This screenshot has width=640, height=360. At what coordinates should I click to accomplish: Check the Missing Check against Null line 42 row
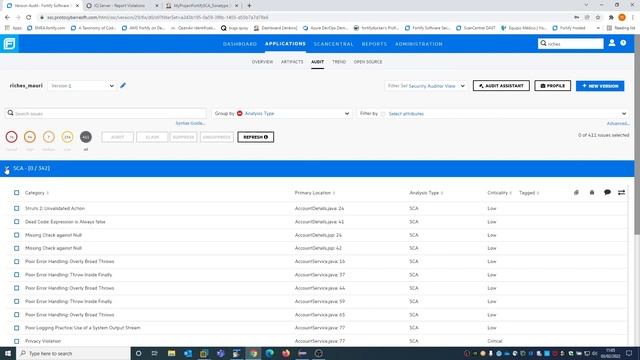(16, 248)
